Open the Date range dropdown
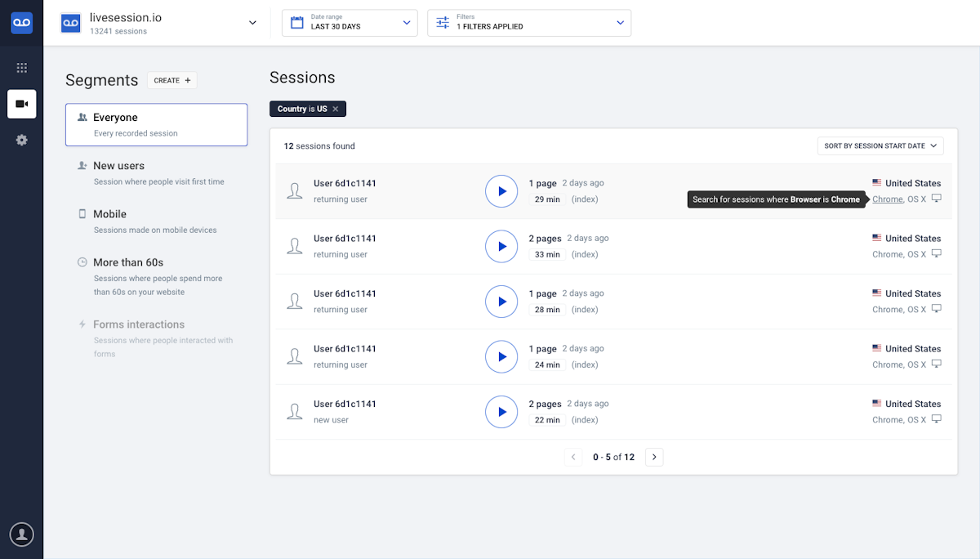 [x=350, y=23]
